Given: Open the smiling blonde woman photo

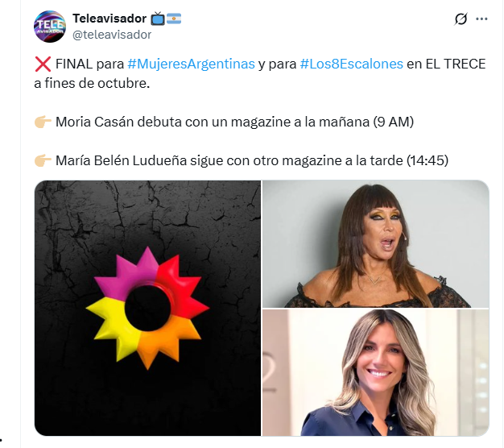Looking at the screenshot, I should click(x=376, y=373).
